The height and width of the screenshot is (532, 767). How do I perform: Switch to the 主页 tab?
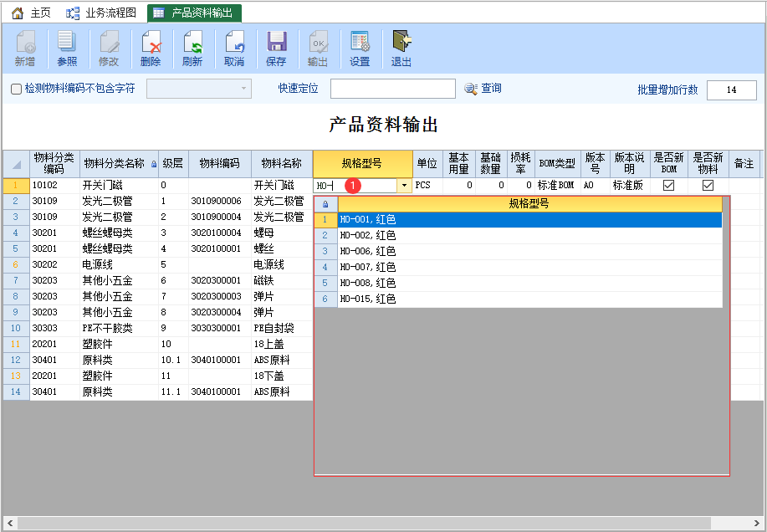[x=32, y=13]
